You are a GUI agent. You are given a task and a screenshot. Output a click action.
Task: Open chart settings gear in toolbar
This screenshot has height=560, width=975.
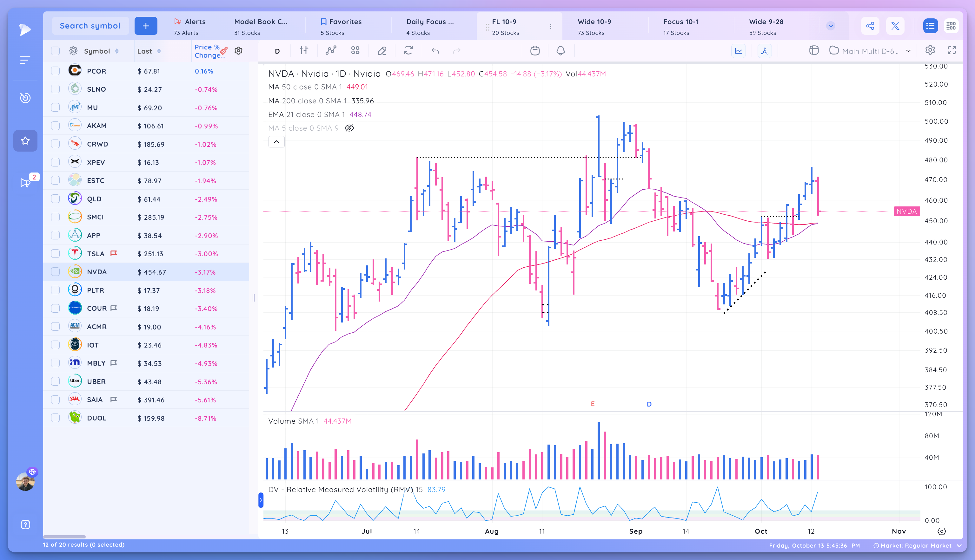(930, 50)
